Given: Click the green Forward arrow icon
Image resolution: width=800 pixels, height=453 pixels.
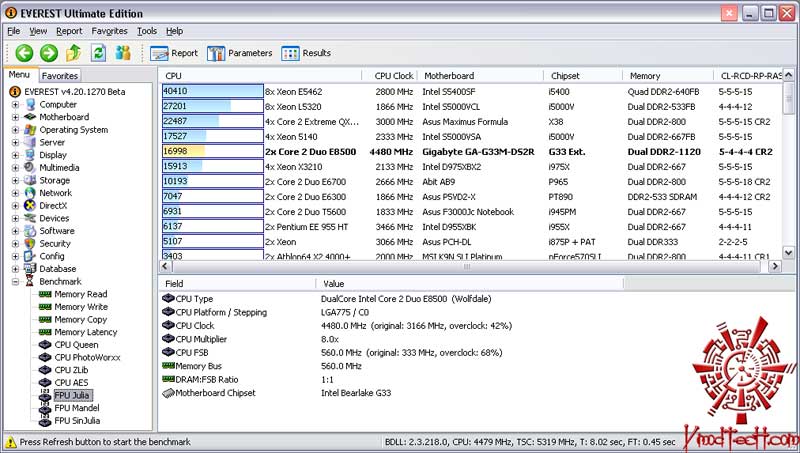Looking at the screenshot, I should point(49,53).
